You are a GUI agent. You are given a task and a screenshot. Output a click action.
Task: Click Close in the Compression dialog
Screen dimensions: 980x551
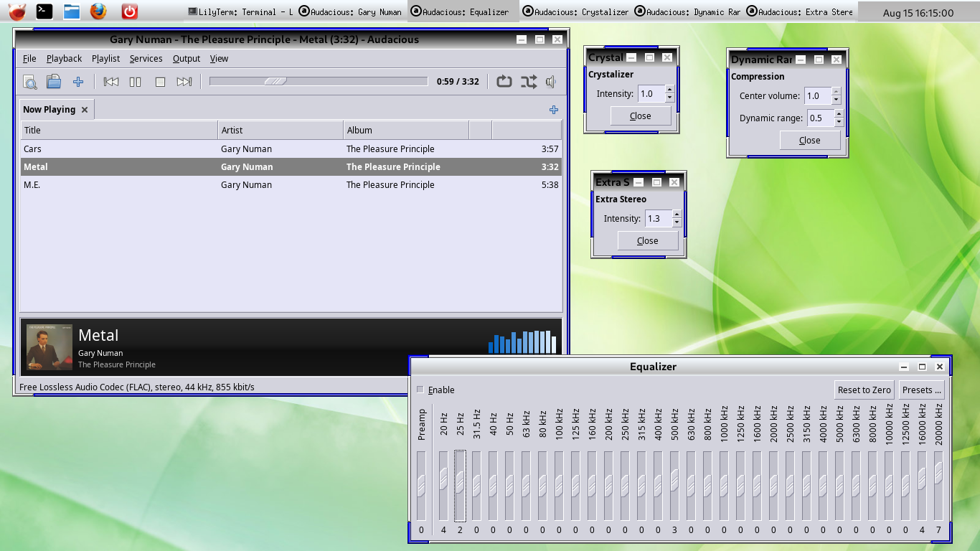810,141
